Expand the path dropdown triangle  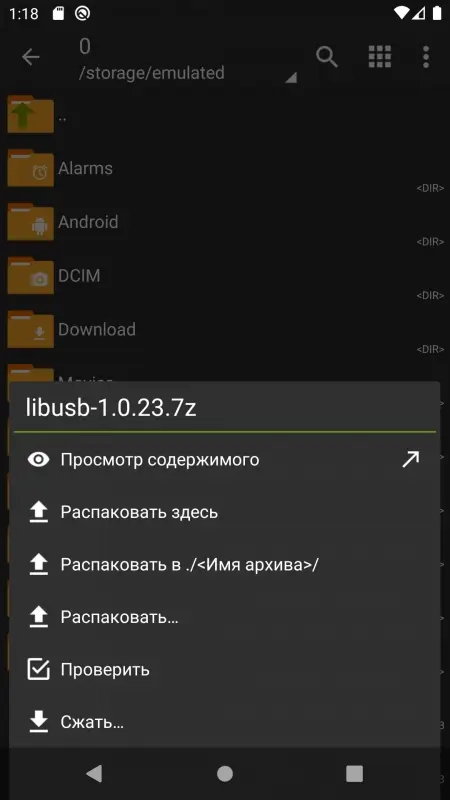(x=291, y=78)
